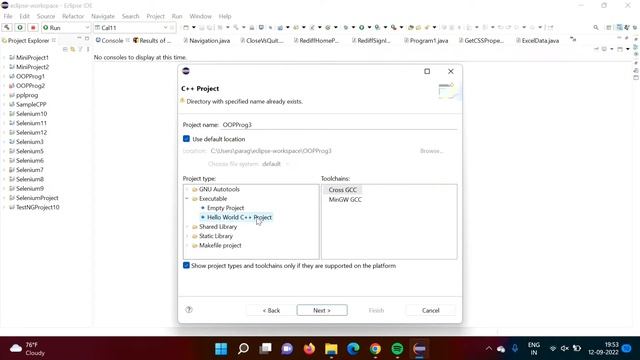This screenshot has height=360, width=640.
Task: Minimize the Project Explorer view
Action: tap(79, 38)
